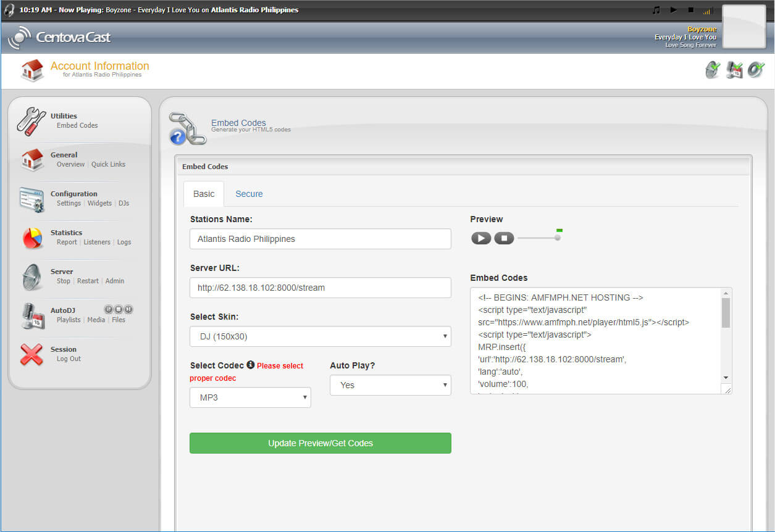Click the music note icon in the top bar

coord(656,10)
